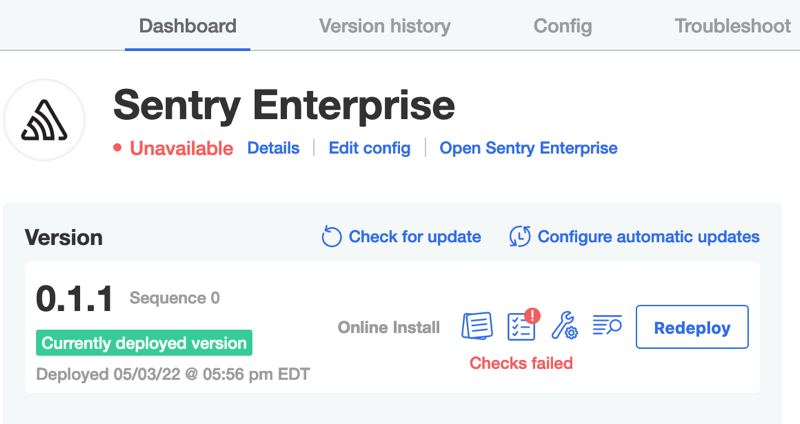
Task: Click the wrench and gear config icon
Action: 564,326
